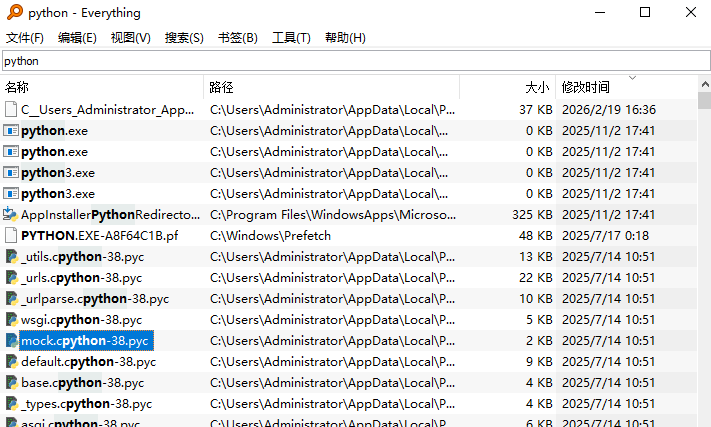Select AppInstallerPythonRedirecto... file name
This screenshot has width=711, height=427.
111,214
